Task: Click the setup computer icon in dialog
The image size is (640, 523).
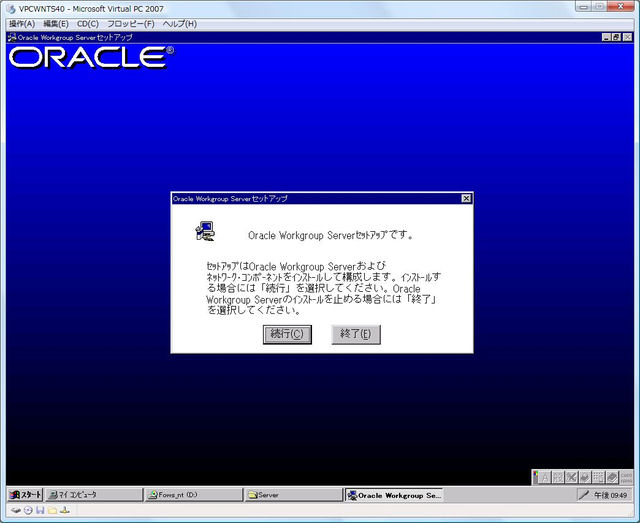Action: (x=205, y=231)
